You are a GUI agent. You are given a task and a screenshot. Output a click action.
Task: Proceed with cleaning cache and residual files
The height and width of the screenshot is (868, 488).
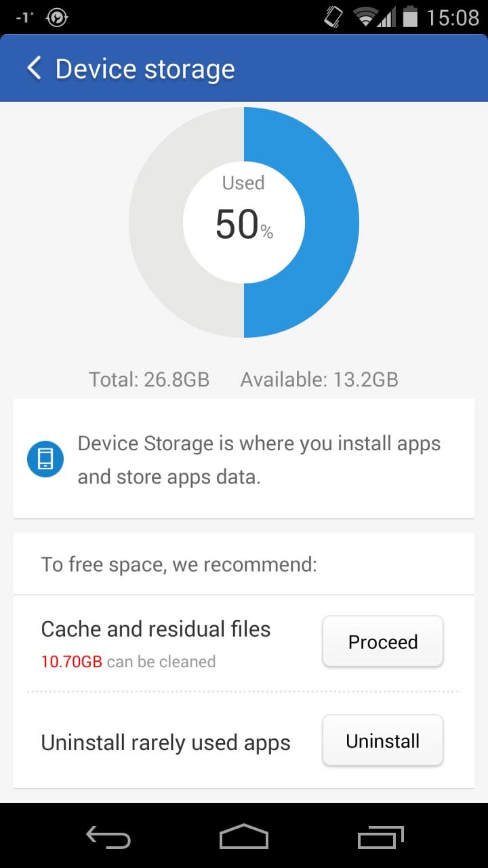(x=382, y=642)
